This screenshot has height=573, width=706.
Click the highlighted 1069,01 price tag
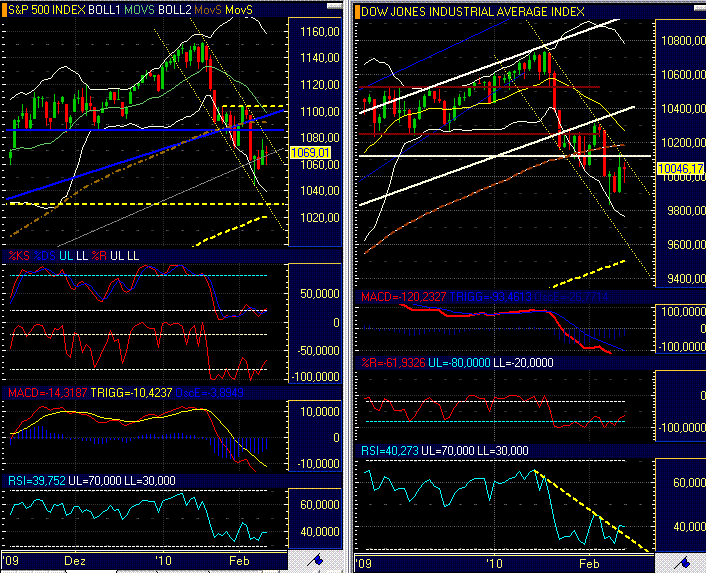(x=311, y=153)
